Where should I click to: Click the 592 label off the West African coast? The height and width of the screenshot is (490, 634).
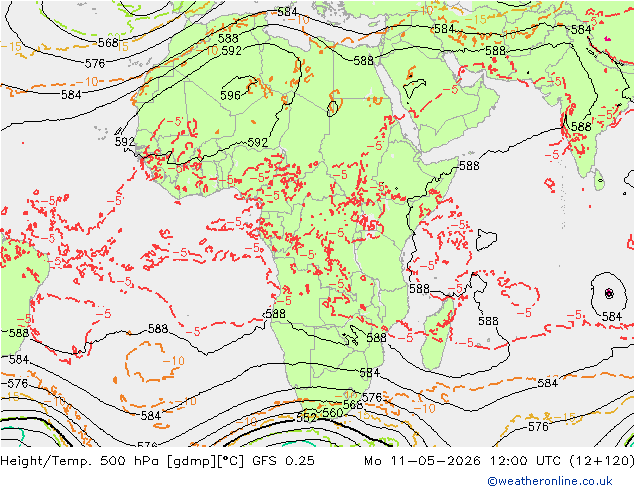(x=125, y=142)
